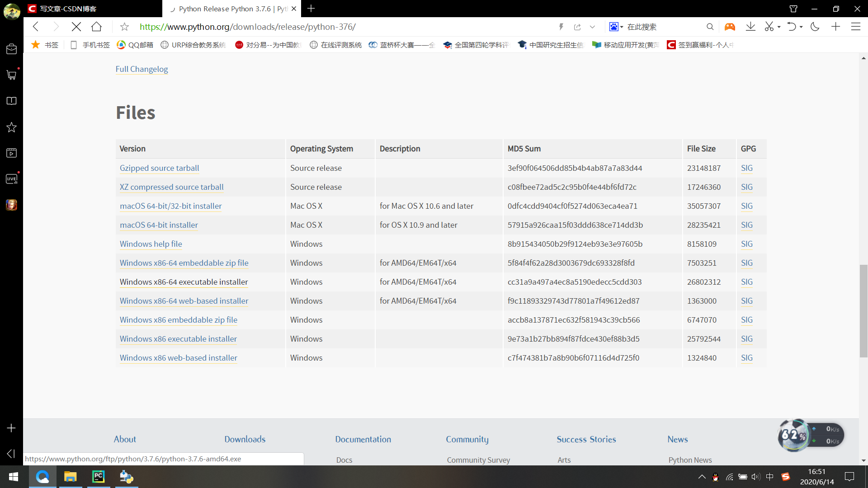Click the vertical scrollbar thumb

point(863,311)
